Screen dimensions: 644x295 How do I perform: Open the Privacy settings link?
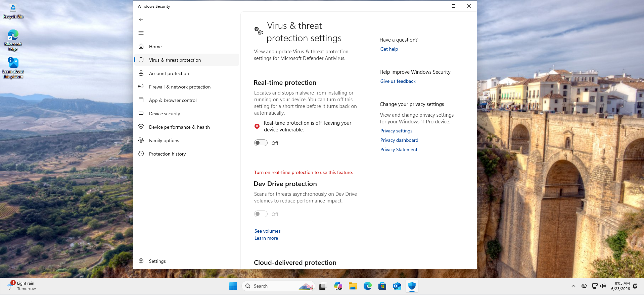(x=396, y=131)
